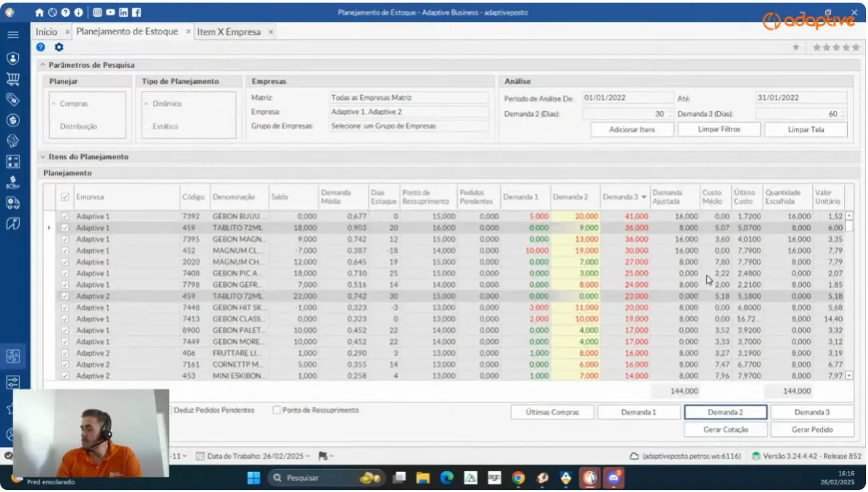
Task: Click the Limpar Filtros button
Action: (x=719, y=130)
